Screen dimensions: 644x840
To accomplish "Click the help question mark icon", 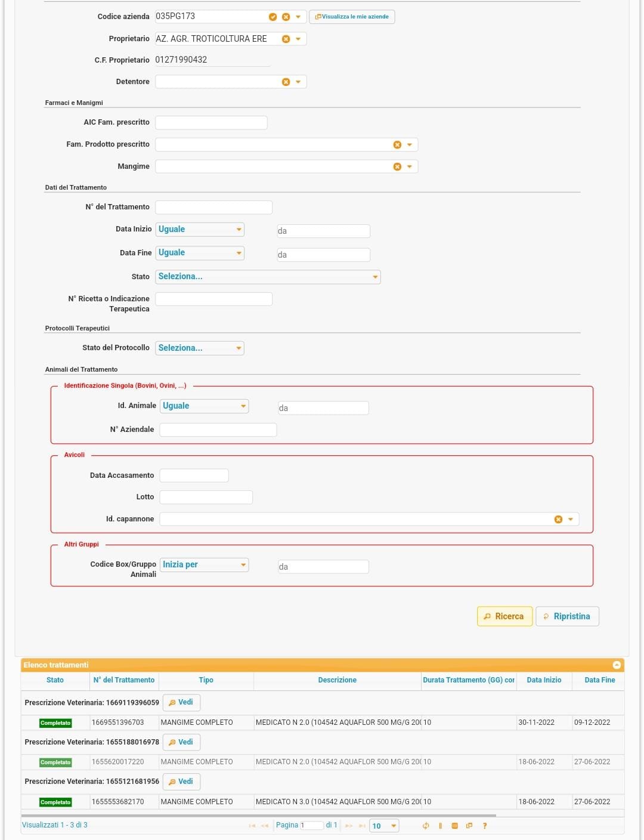I will (x=484, y=826).
